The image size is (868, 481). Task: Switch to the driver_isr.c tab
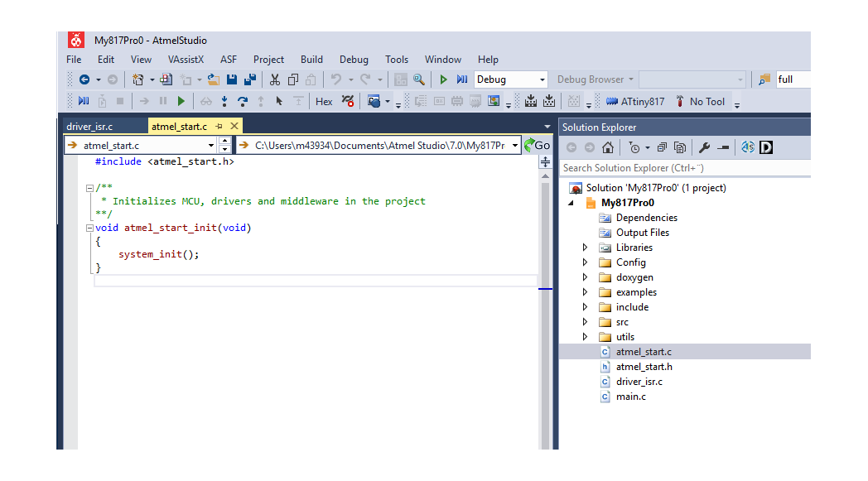(x=89, y=127)
